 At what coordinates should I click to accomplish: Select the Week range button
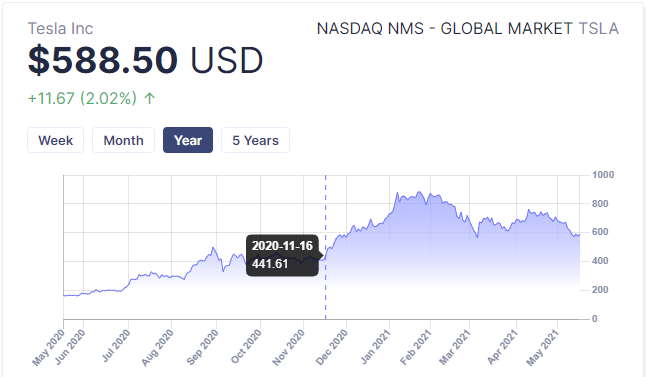pos(56,140)
